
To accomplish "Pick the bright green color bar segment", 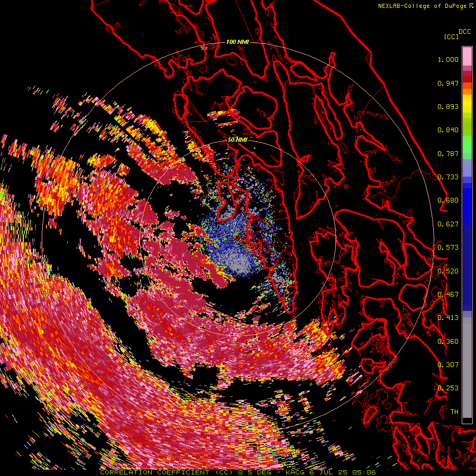I will [467, 144].
